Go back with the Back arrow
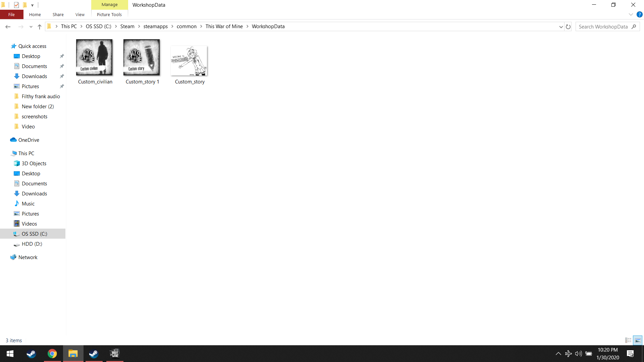The width and height of the screenshot is (644, 362). [x=8, y=26]
